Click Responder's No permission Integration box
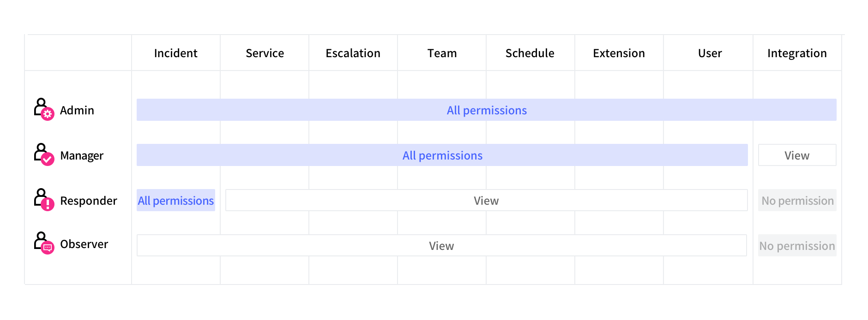 click(797, 201)
